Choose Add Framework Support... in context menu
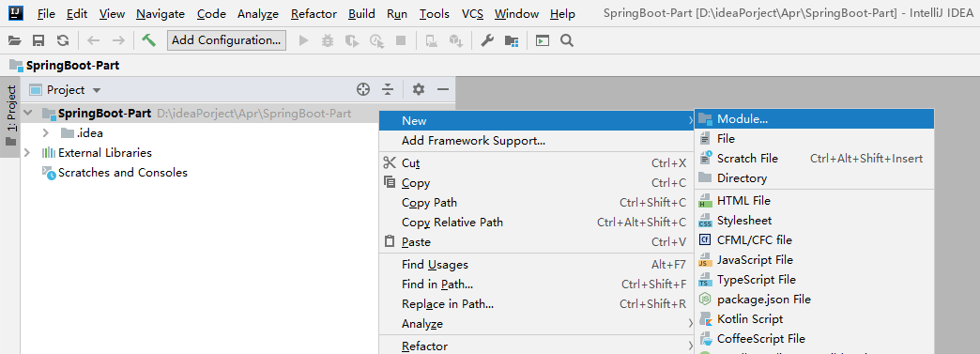Screen dimensions: 980x354 [473, 141]
